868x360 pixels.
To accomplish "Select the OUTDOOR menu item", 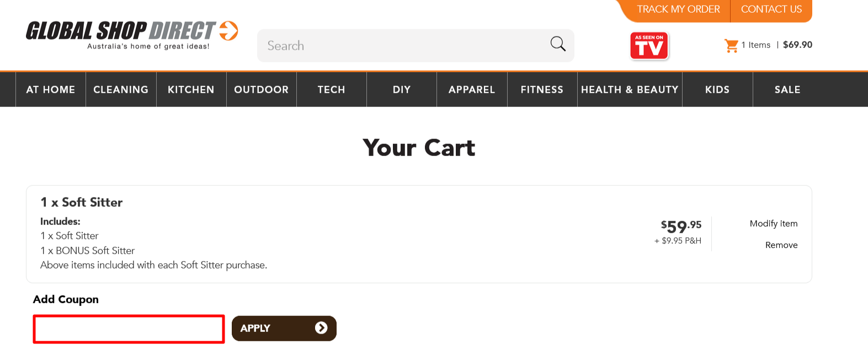I will (x=262, y=89).
